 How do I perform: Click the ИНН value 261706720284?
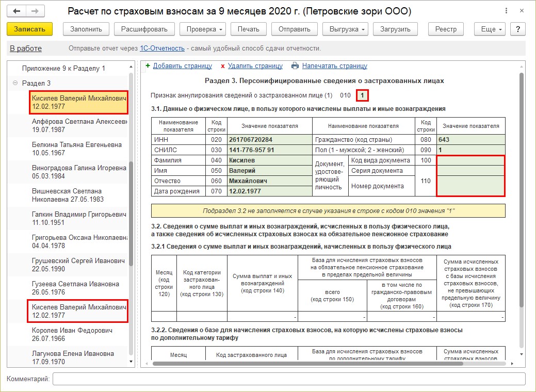[x=269, y=139]
